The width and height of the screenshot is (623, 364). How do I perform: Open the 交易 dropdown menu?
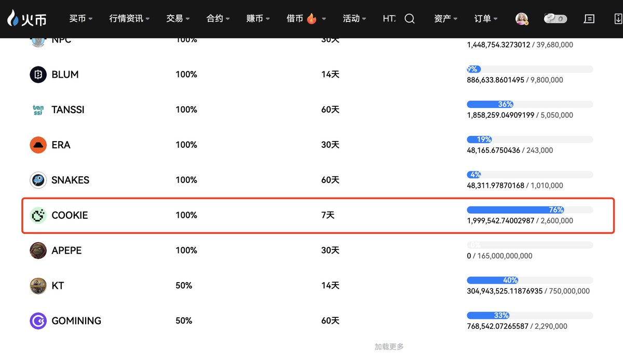click(x=178, y=19)
